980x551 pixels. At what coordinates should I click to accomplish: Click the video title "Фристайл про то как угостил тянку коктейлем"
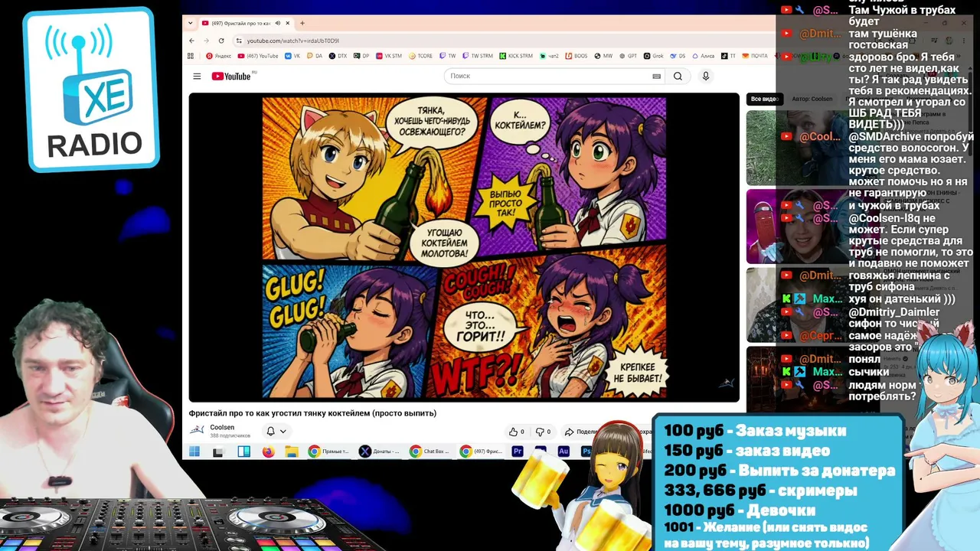[312, 413]
